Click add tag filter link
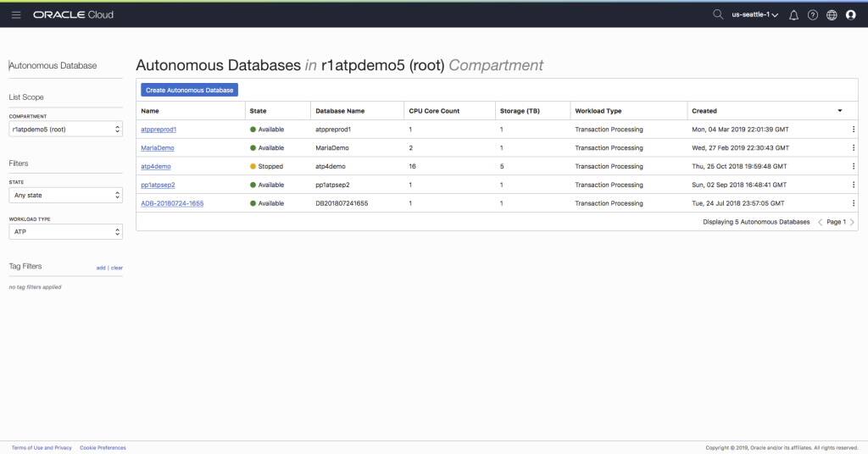Image resolution: width=868 pixels, height=454 pixels. (101, 268)
